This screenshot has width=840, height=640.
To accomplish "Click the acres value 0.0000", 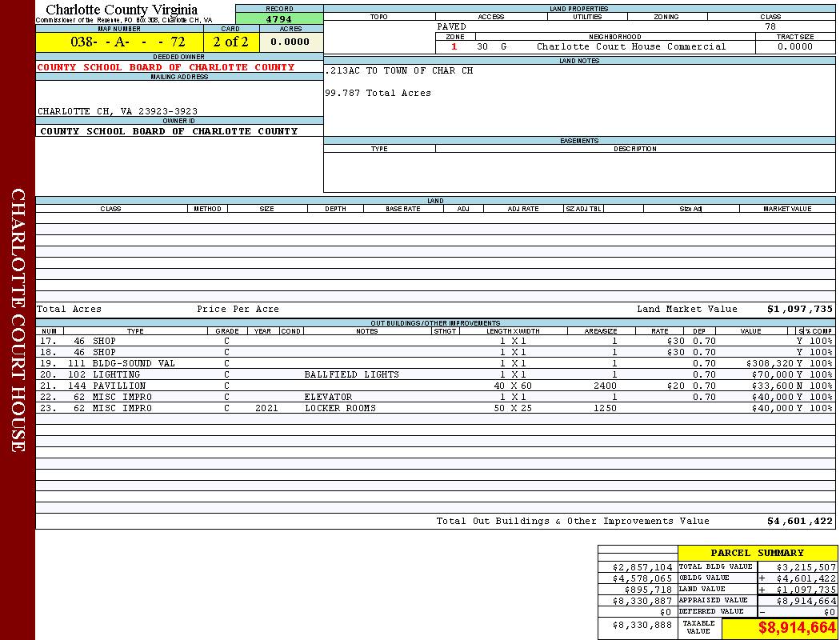I will coord(290,42).
